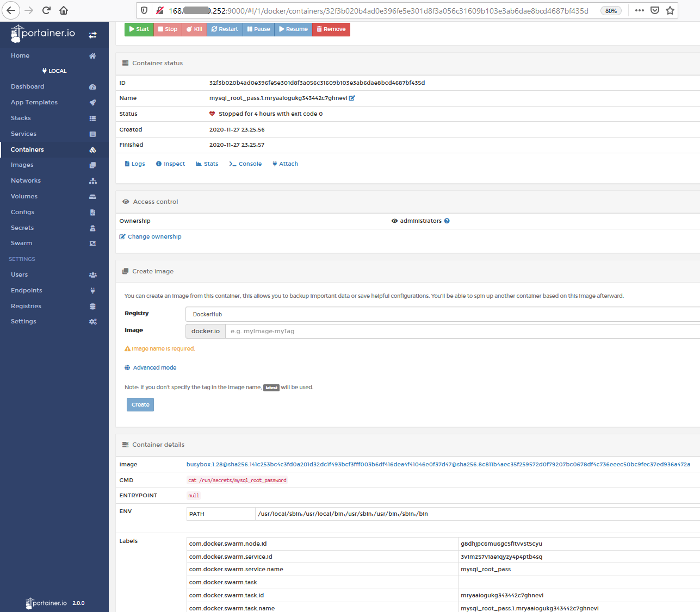Click the Networks sitemap icon
Image resolution: width=700 pixels, height=612 pixels.
tap(92, 181)
